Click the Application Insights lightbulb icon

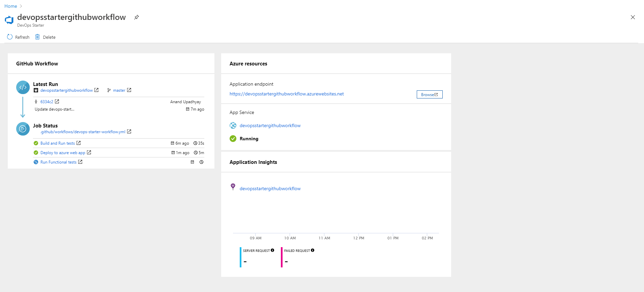pos(233,187)
